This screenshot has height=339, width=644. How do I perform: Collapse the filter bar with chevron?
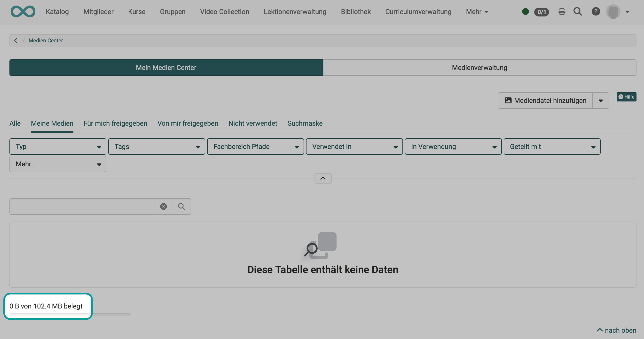tap(323, 178)
